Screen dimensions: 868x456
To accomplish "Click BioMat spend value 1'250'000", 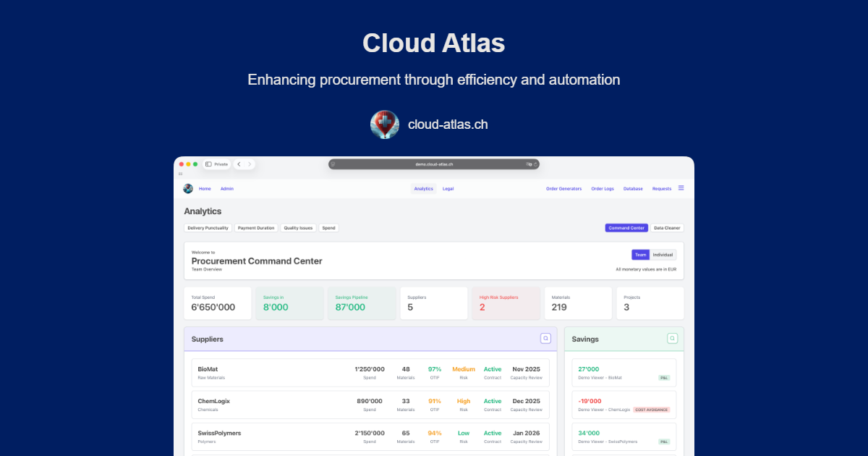I will point(370,369).
